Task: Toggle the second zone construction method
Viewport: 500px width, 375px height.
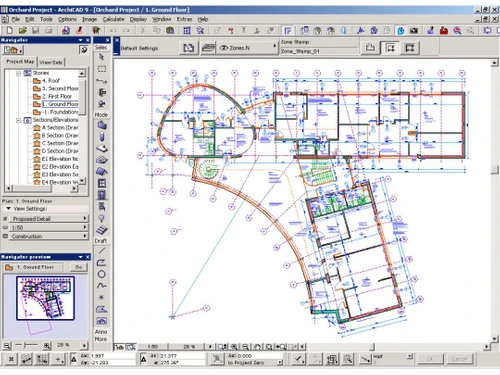Action: [x=390, y=48]
